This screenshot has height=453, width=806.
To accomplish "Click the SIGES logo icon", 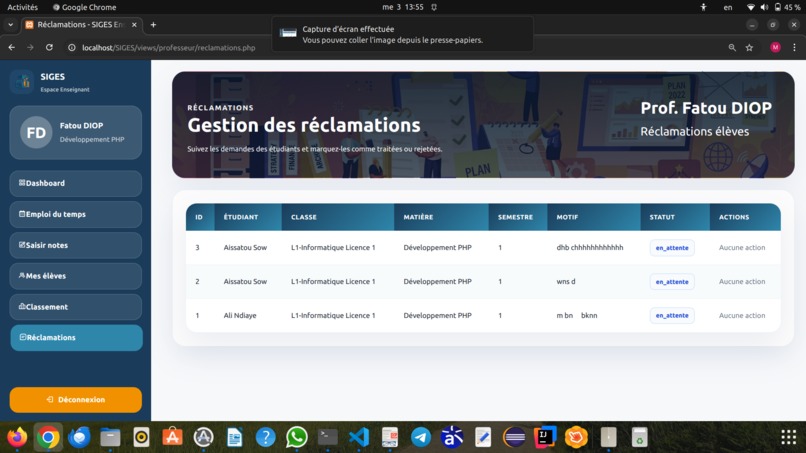I will 22,82.
